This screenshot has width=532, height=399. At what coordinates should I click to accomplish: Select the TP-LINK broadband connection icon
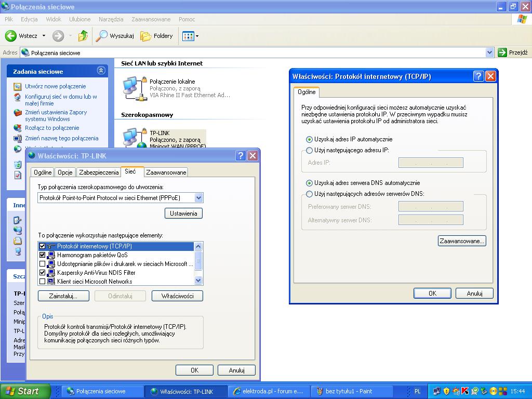point(134,137)
